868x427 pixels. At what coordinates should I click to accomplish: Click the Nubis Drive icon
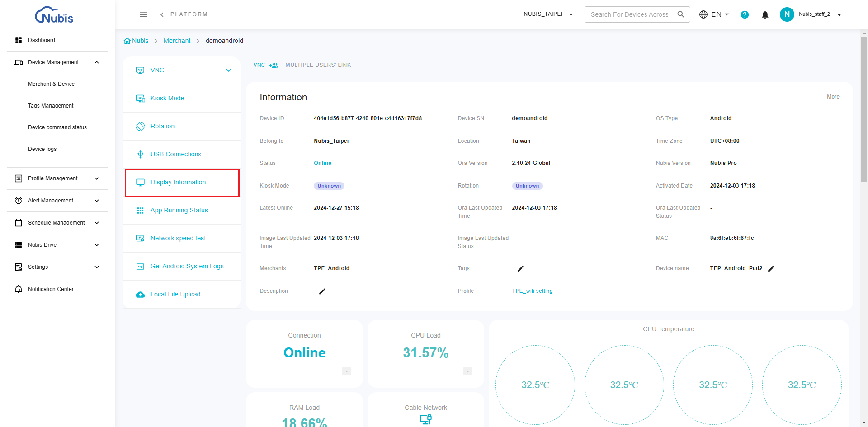coord(19,245)
